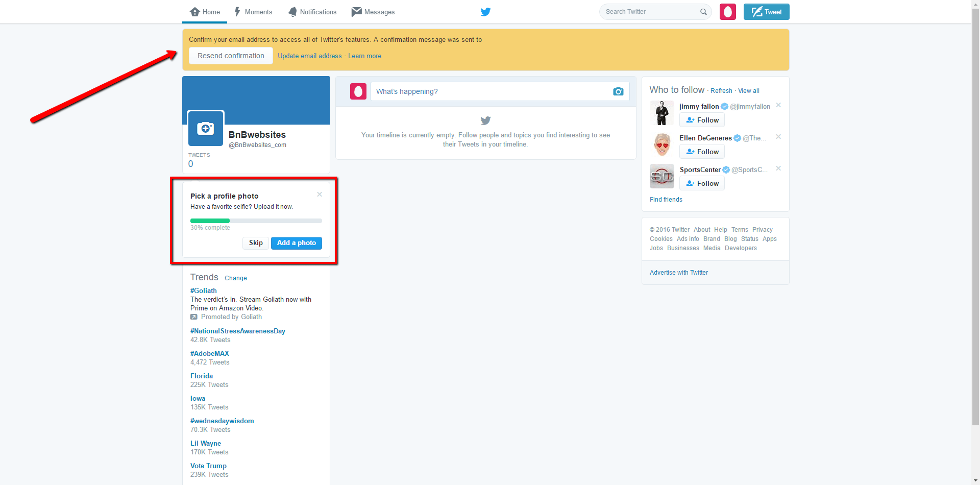Open the Notifications tab
Viewport: 980px width, 485px height.
[312, 11]
